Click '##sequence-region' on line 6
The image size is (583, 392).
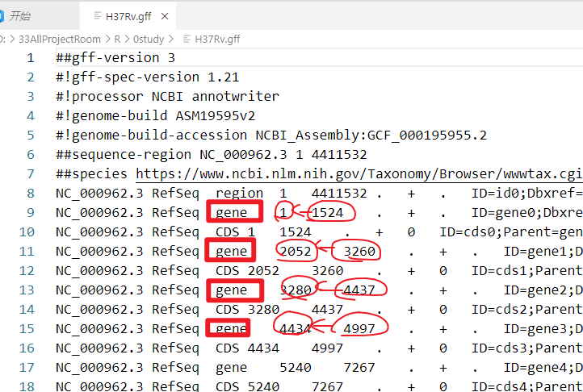(x=124, y=155)
